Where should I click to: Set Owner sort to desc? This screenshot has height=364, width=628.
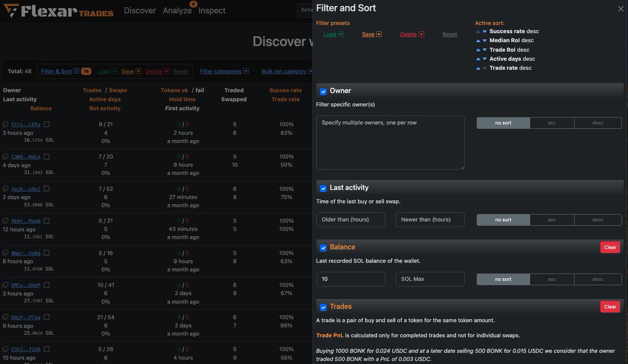click(x=598, y=123)
